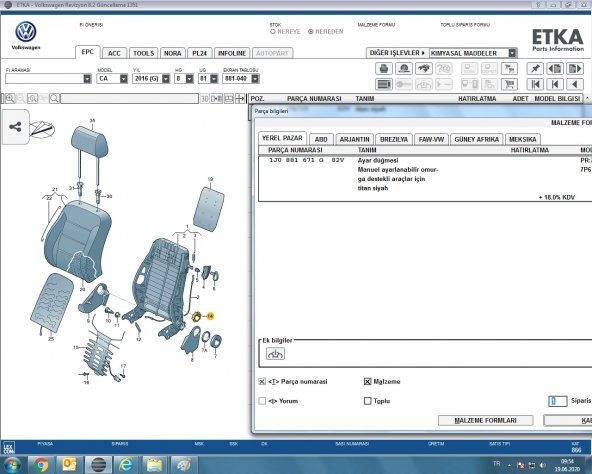Click the search magnifier beside the search field
Image resolution: width=592 pixels, height=474 pixels.
tap(54, 99)
